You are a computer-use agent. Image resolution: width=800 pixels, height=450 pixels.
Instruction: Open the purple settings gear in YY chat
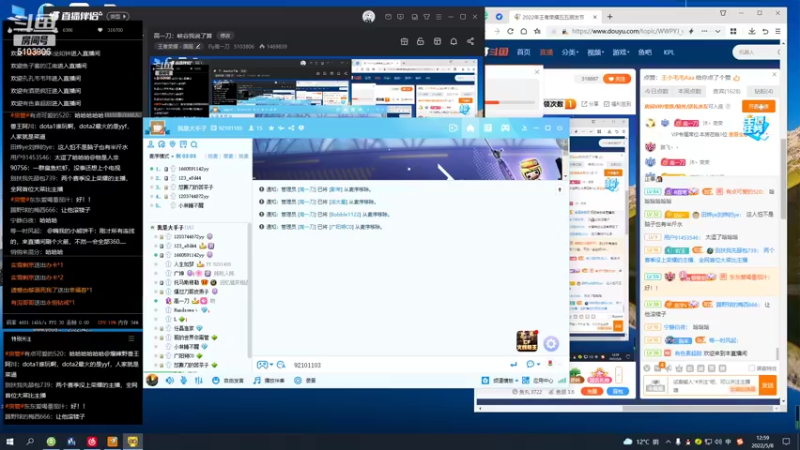pos(551,343)
